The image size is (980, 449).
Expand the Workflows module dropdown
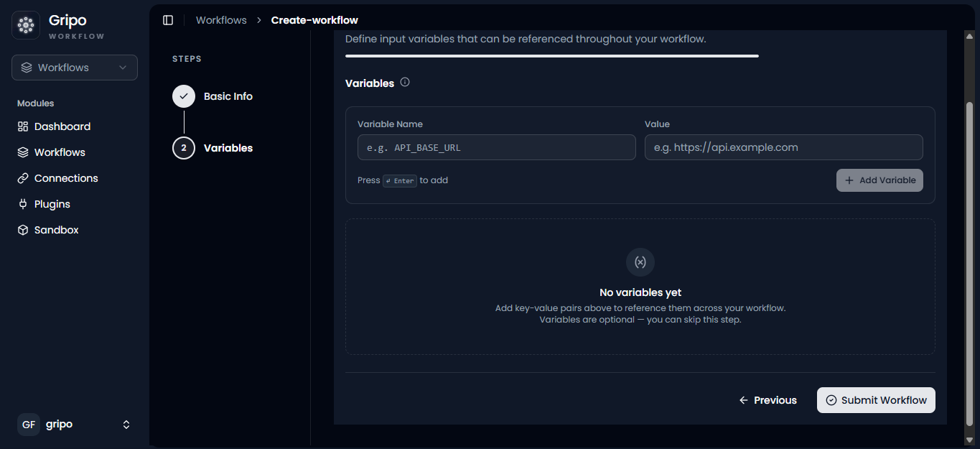click(75, 68)
